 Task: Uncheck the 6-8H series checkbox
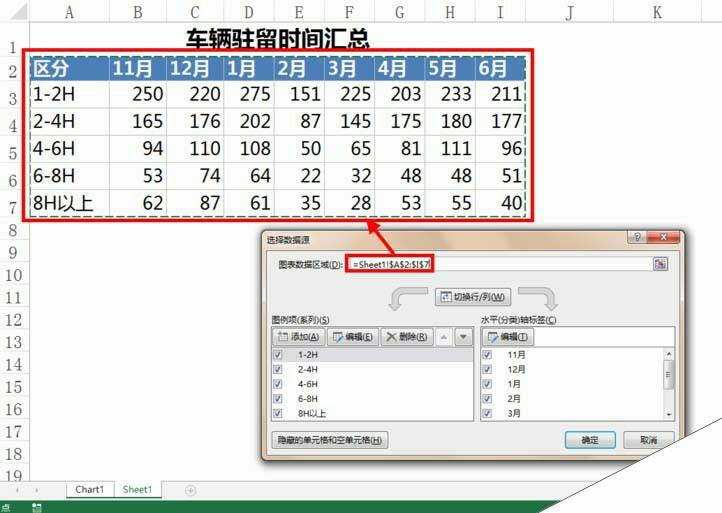pyautogui.click(x=278, y=399)
